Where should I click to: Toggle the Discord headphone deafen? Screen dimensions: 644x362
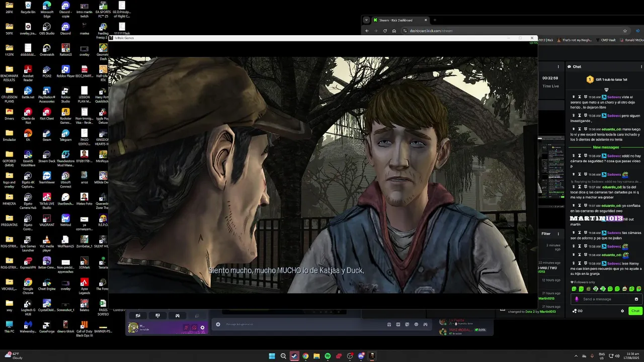pyautogui.click(x=194, y=327)
